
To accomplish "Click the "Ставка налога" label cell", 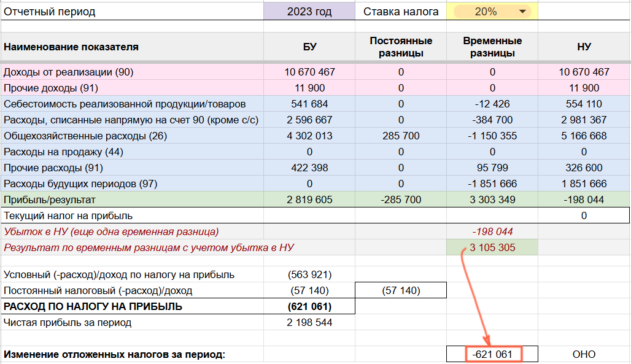I will 401,11.
